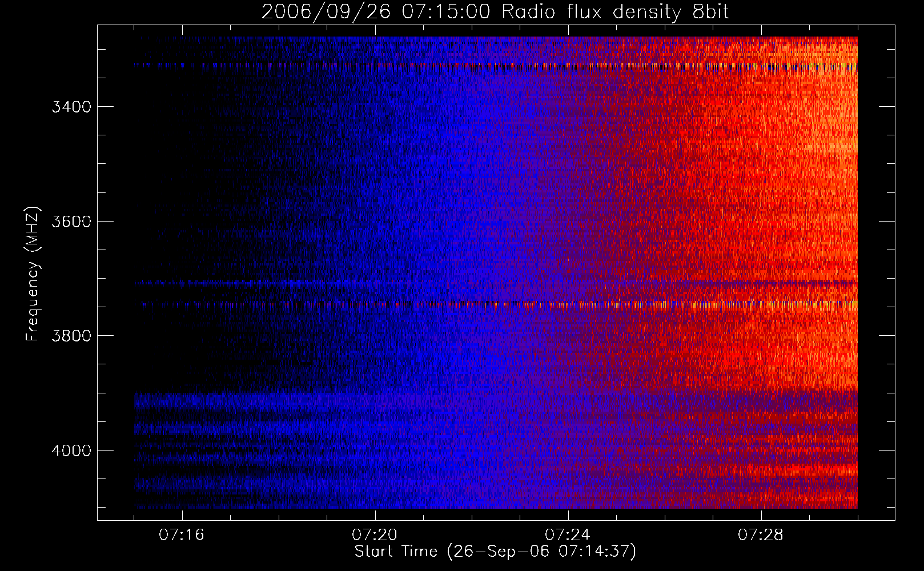This screenshot has height=571, width=924.
Task: Click the 'Frequency (MHZ)' axis label
Action: tap(33, 274)
